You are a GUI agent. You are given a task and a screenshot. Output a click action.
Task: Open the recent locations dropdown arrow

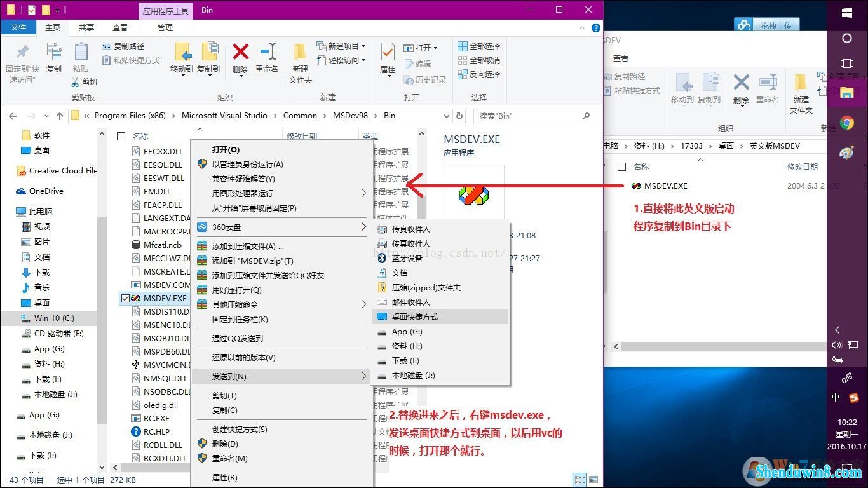point(45,116)
